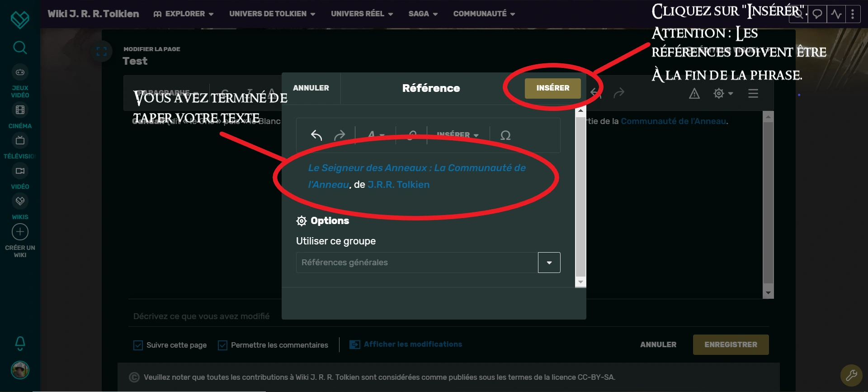Open the Vidéo section
The height and width of the screenshot is (392, 868).
pos(20,177)
